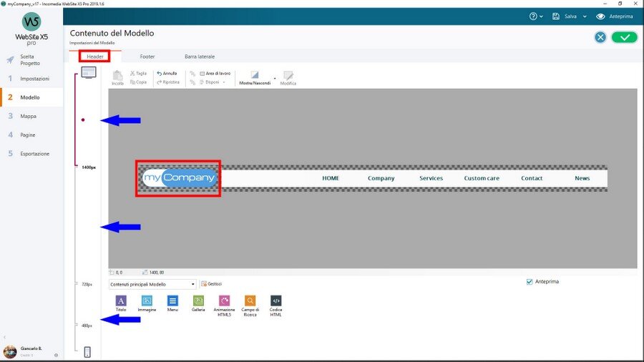Click the smartphone viewport icon
The height and width of the screenshot is (362, 644).
87,351
